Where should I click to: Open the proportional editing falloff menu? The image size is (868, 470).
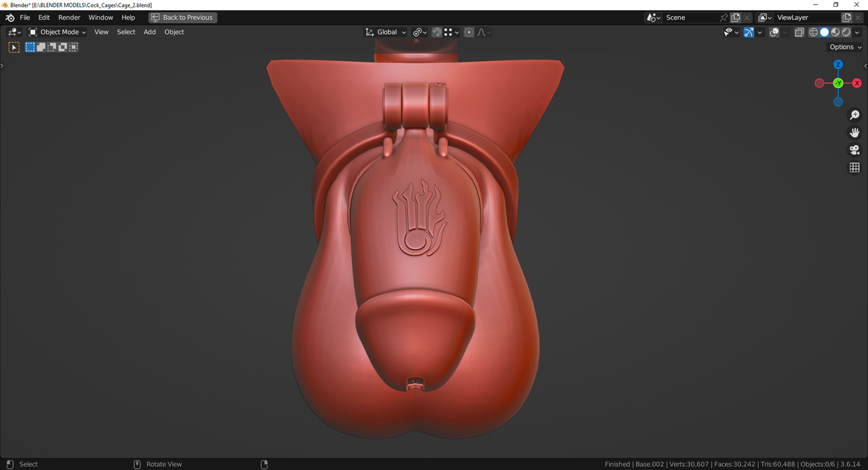484,32
